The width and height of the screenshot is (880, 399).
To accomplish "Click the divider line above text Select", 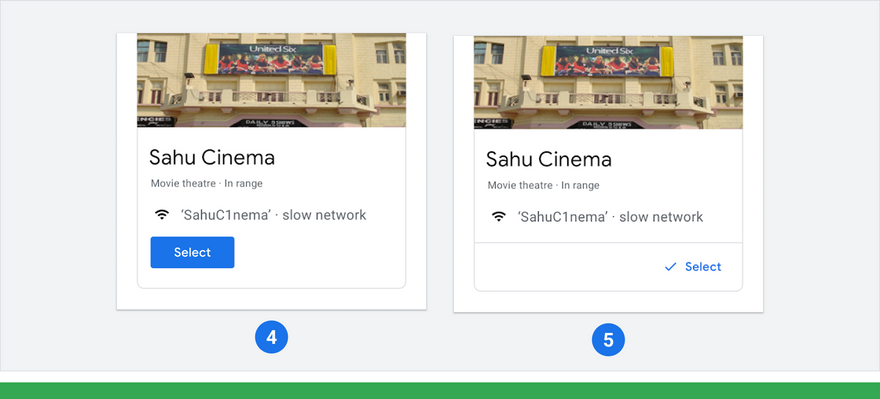I will point(608,243).
